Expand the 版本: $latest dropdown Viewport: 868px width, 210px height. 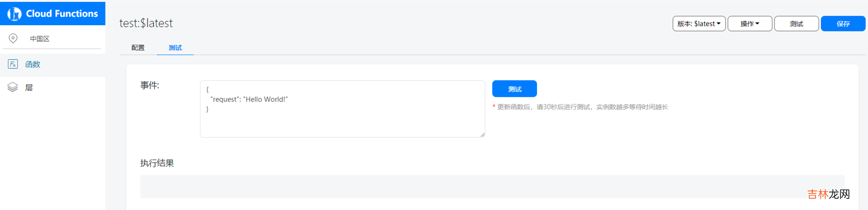pyautogui.click(x=699, y=24)
